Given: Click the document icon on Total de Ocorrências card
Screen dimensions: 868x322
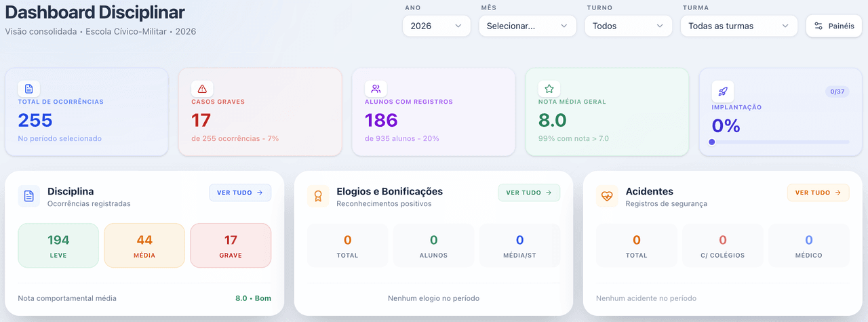Looking at the screenshot, I should [x=28, y=89].
